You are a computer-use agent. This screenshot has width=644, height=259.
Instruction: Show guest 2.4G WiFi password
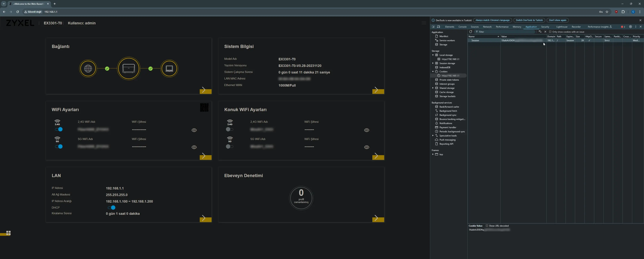pos(367,130)
